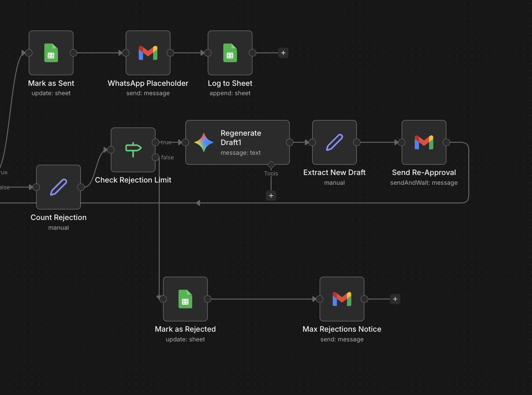The width and height of the screenshot is (532, 395).
Task: Open the Count Rejection pencil node
Action: click(58, 187)
